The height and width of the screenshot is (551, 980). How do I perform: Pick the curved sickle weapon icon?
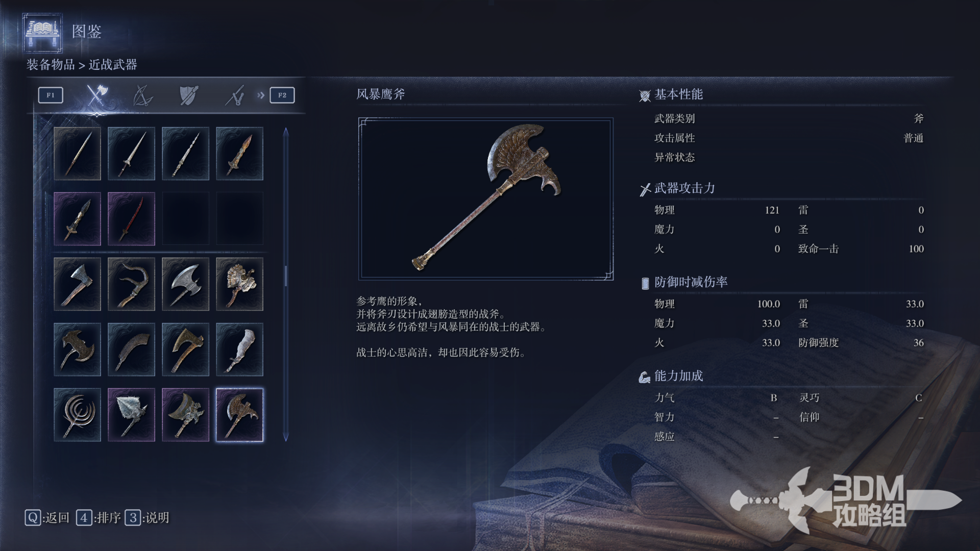[131, 284]
